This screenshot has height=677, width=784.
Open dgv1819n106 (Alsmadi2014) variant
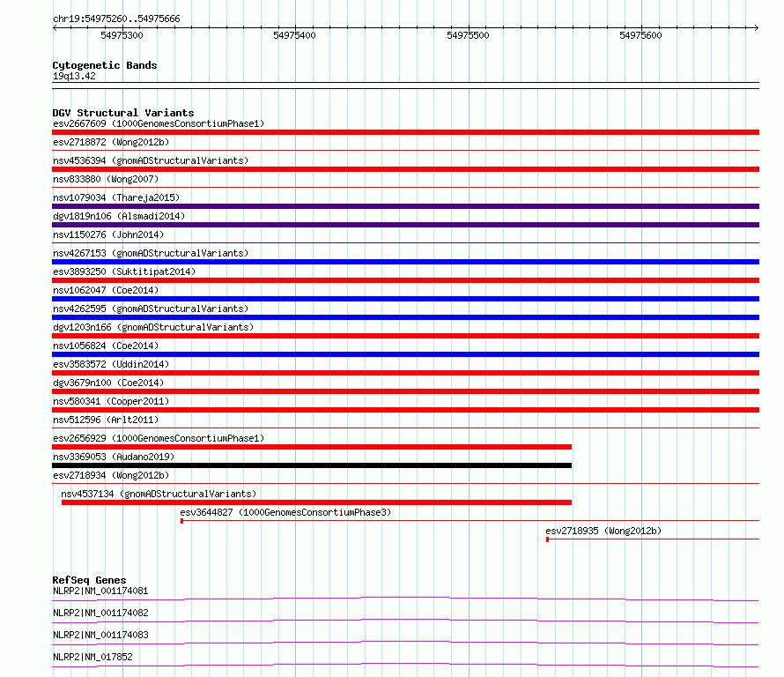pyautogui.click(x=119, y=216)
